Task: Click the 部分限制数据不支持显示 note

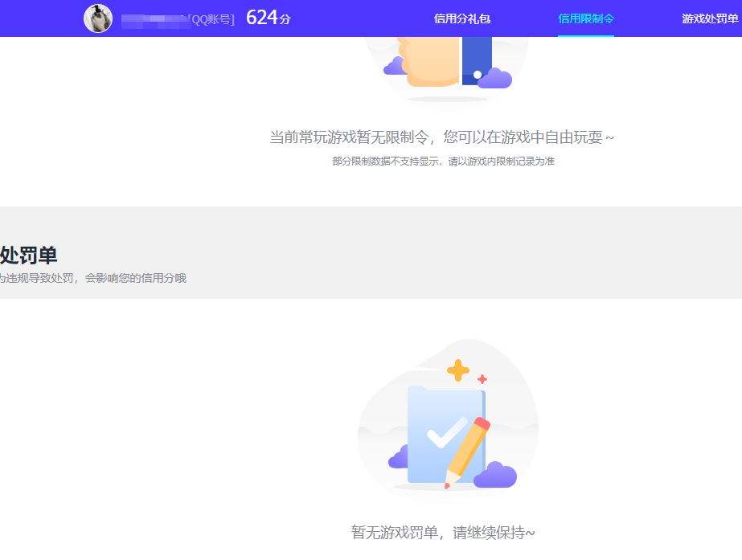Action: 443,161
